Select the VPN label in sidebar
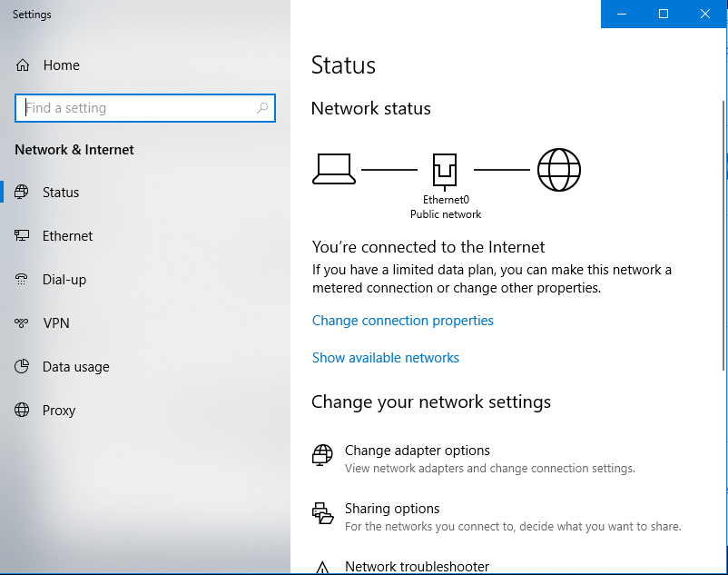Image resolution: width=728 pixels, height=575 pixels. coord(55,323)
